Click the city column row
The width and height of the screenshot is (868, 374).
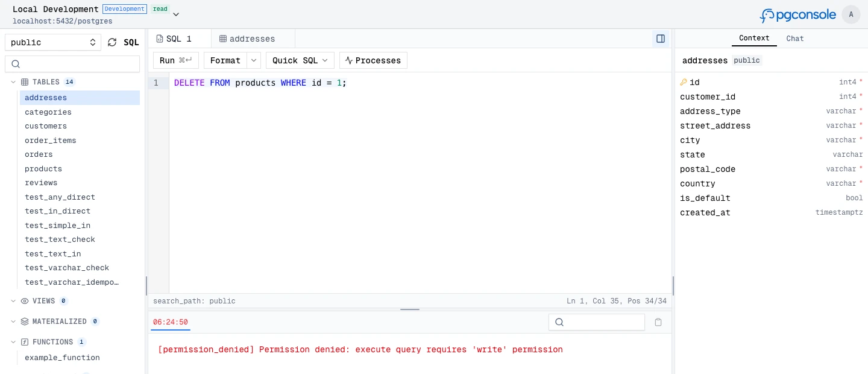click(772, 140)
